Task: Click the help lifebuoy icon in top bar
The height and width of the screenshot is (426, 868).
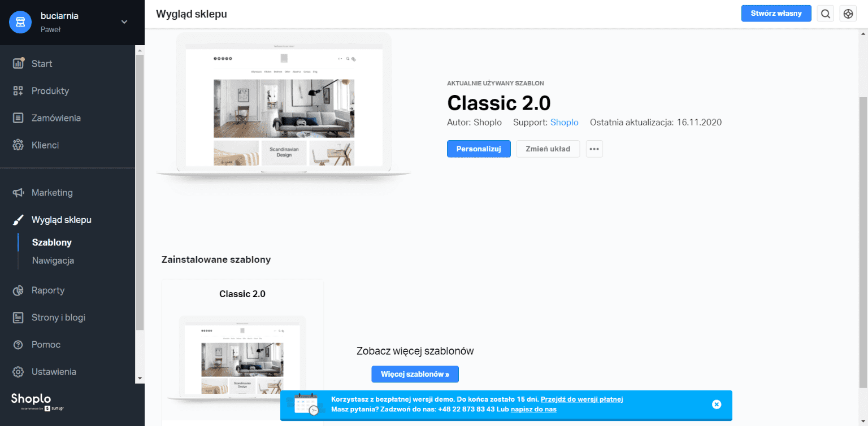Action: (848, 14)
